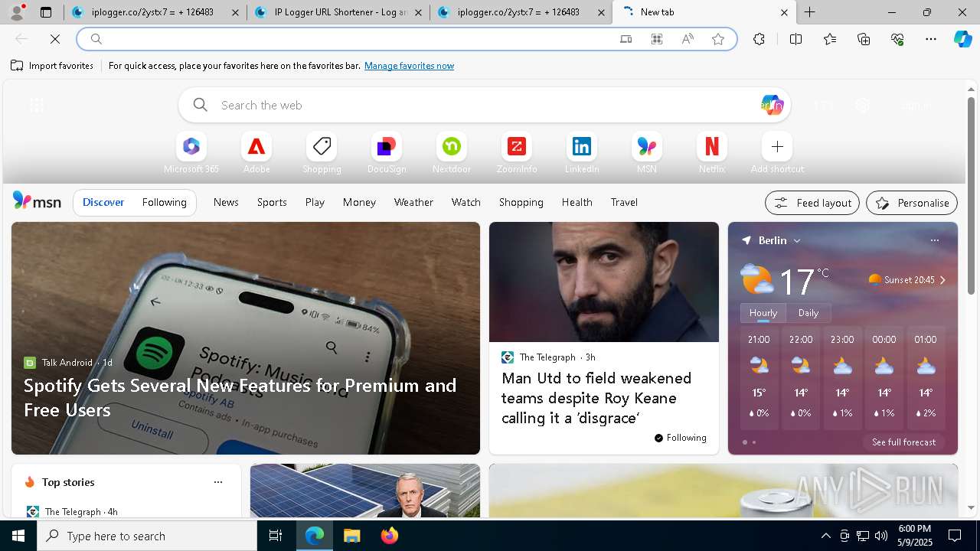Stop loading the page
Viewport: 980px width, 551px height.
point(55,39)
